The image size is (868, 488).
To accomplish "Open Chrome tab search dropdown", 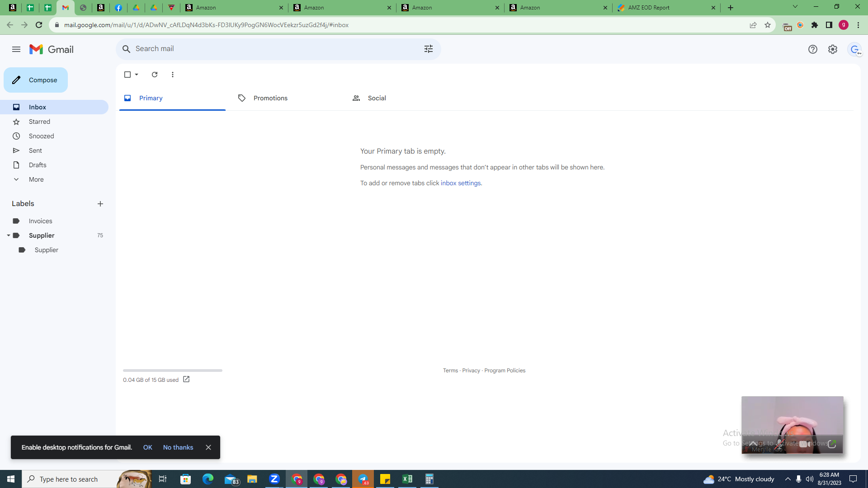I will [795, 7].
